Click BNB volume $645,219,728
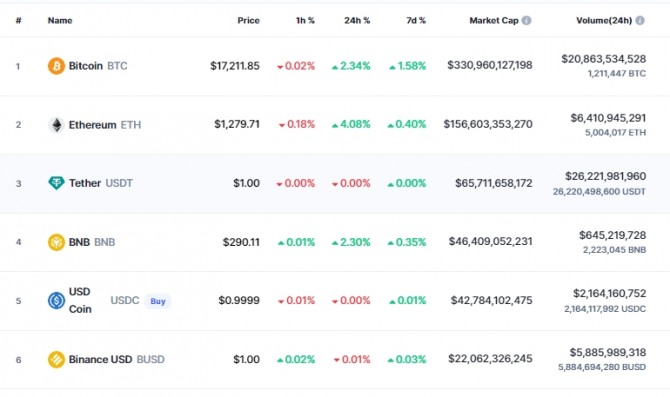Image resolution: width=670 pixels, height=397 pixels. (613, 235)
